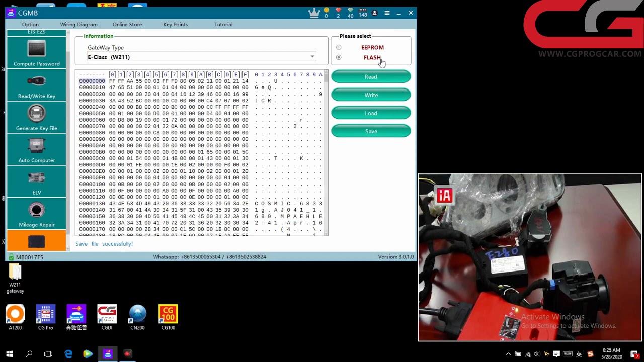Click the Read button

pyautogui.click(x=371, y=77)
